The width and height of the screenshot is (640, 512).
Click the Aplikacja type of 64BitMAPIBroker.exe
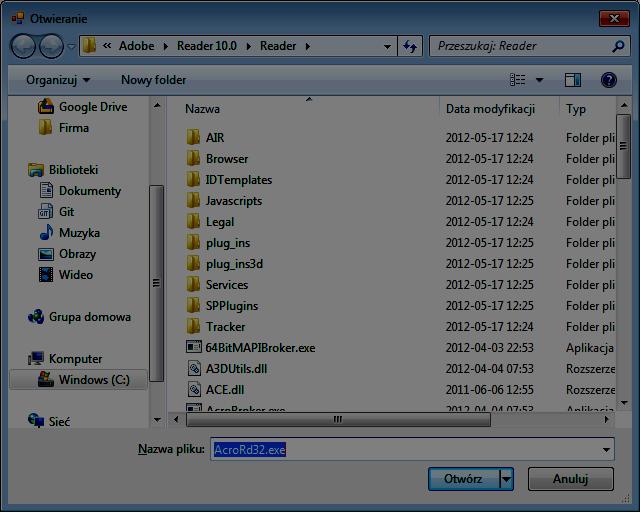tap(589, 347)
